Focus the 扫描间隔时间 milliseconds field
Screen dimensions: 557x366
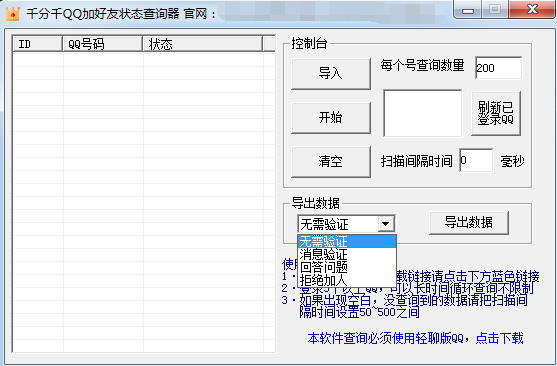[x=476, y=160]
